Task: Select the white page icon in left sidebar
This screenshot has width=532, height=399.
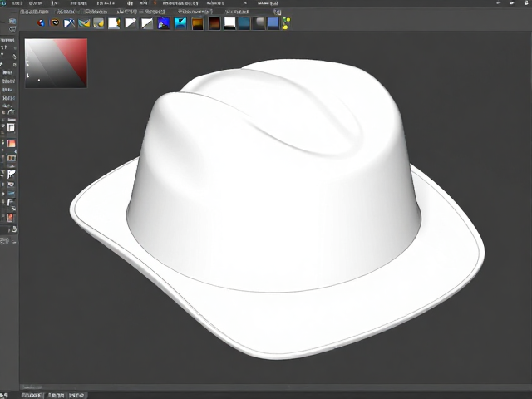Action: point(11,127)
